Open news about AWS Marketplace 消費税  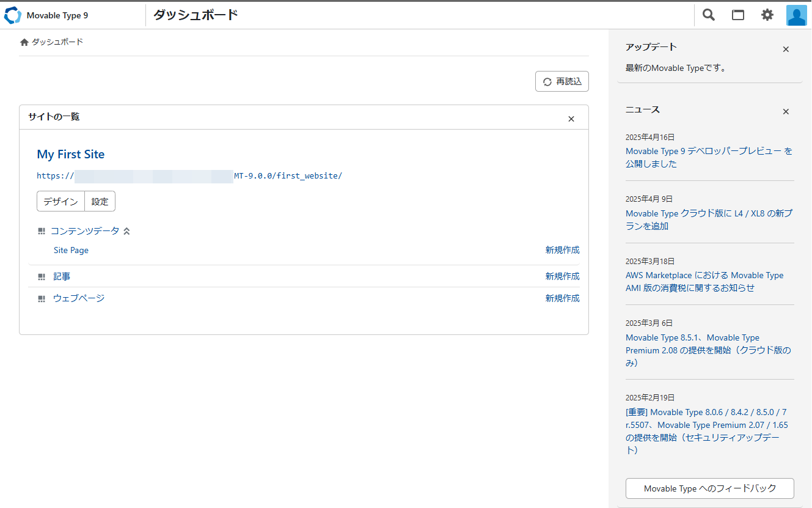tap(704, 281)
